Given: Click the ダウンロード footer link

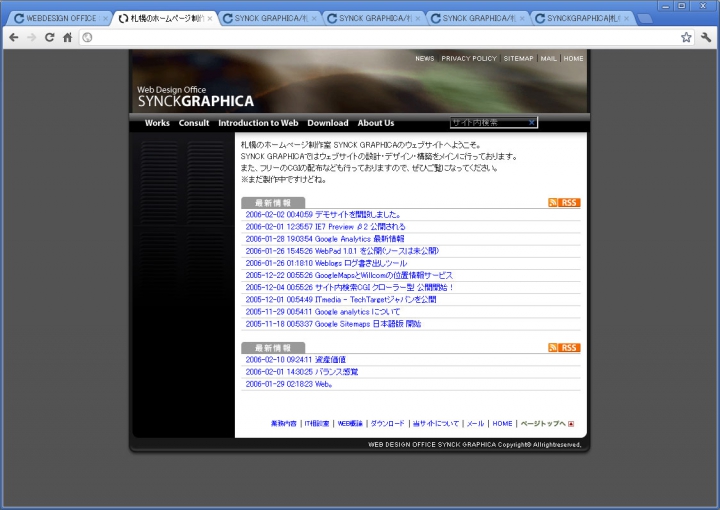Looking at the screenshot, I should tap(387, 424).
